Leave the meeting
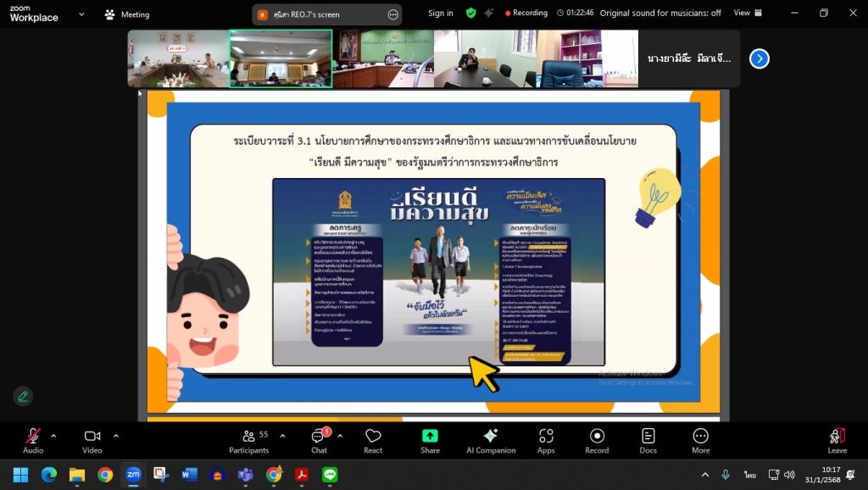868x490 pixels. click(837, 441)
